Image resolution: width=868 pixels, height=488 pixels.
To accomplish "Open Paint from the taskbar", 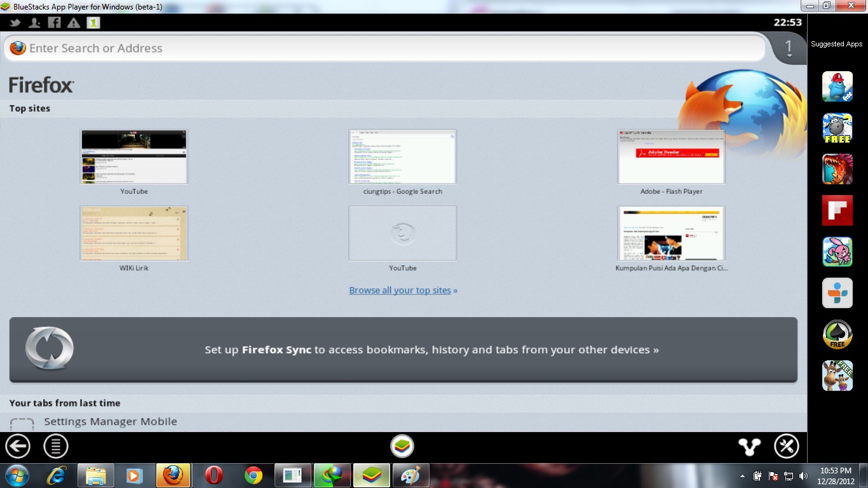I will (411, 475).
